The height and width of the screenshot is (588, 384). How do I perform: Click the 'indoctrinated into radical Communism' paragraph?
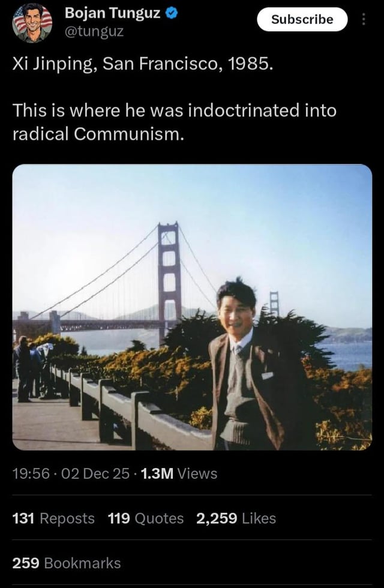point(175,122)
